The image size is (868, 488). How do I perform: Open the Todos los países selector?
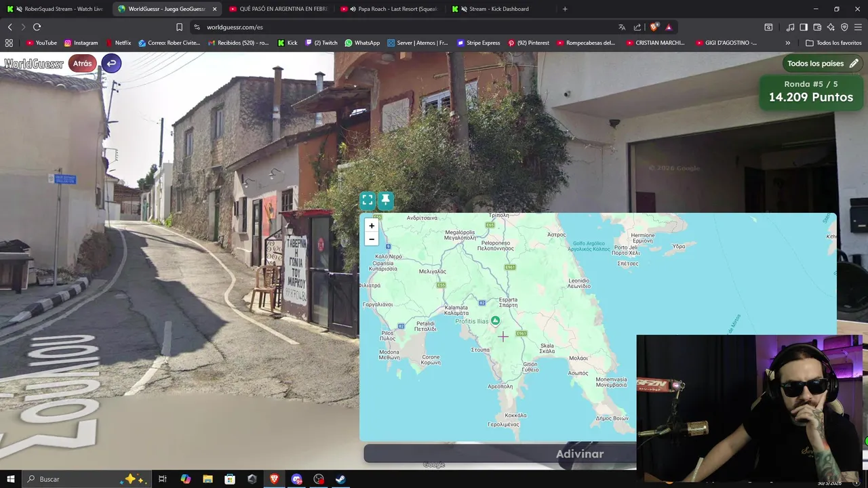(x=823, y=64)
